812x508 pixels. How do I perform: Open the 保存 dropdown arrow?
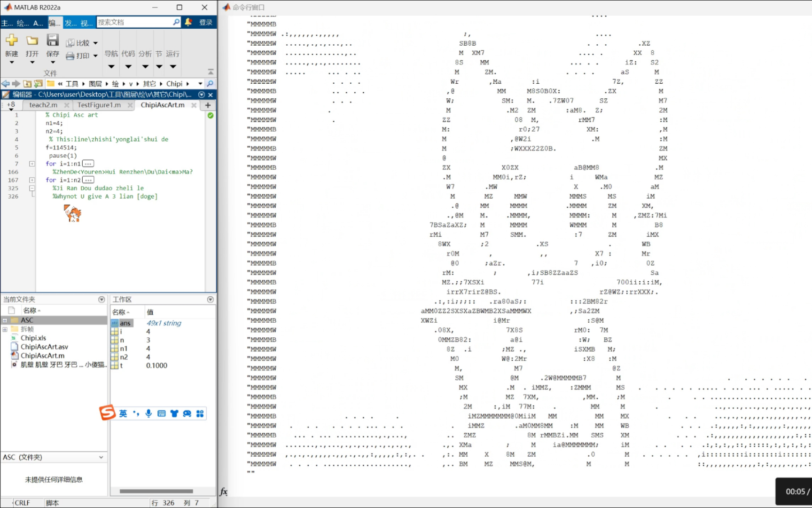click(53, 63)
